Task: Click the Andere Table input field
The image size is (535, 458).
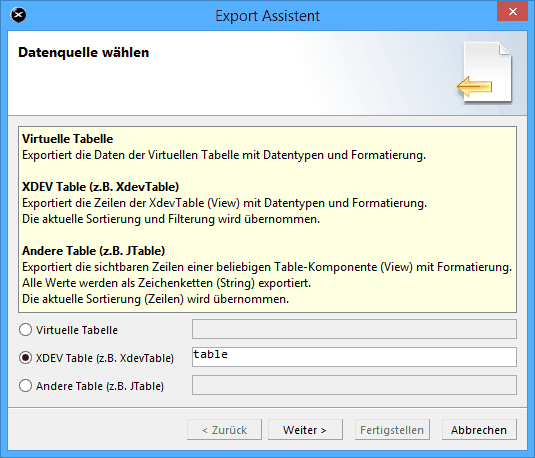Action: pos(354,385)
